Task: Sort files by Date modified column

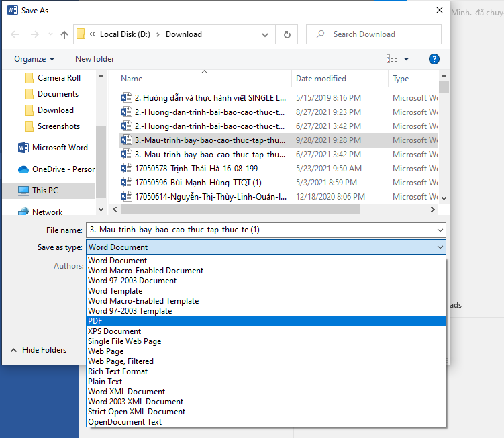Action: pos(321,79)
